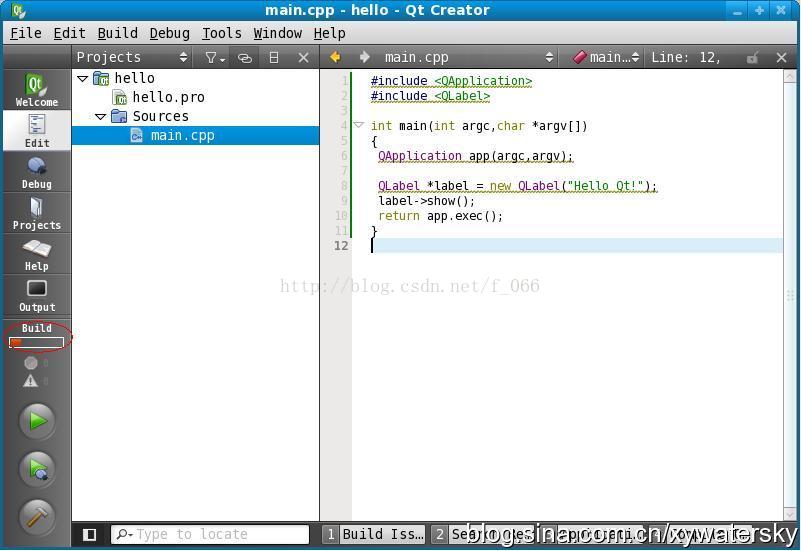Screen dimensions: 801x551
Task: Switch to Edit mode
Action: tap(36, 131)
